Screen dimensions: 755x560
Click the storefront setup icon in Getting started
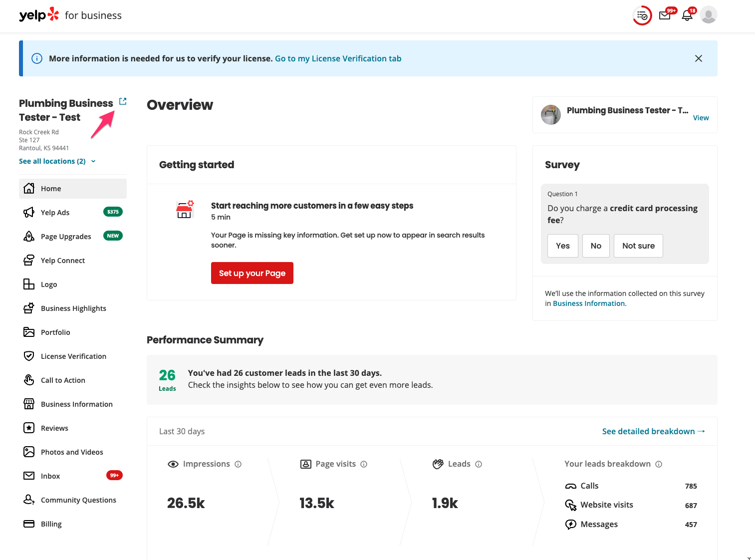185,210
